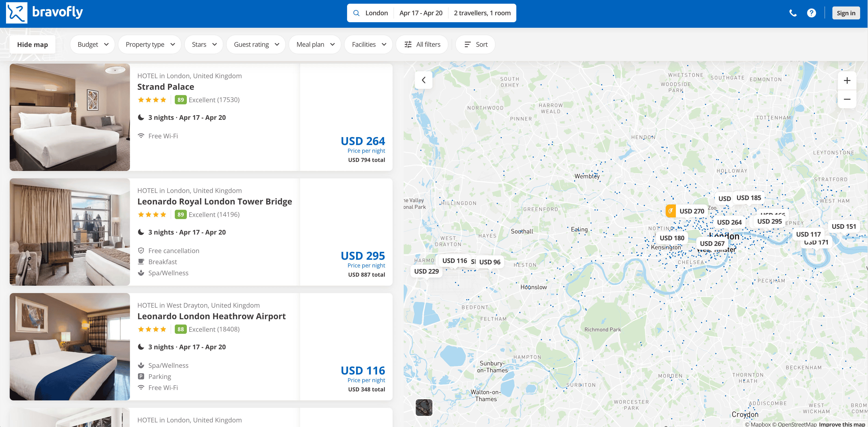Viewport: 868px width, 427px height.
Task: Open the Strand Palace hotel title
Action: click(x=166, y=87)
